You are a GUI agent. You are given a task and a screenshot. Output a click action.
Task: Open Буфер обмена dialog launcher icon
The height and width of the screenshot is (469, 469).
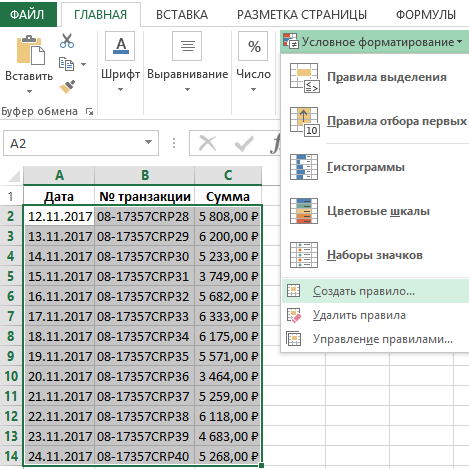pos(89,111)
